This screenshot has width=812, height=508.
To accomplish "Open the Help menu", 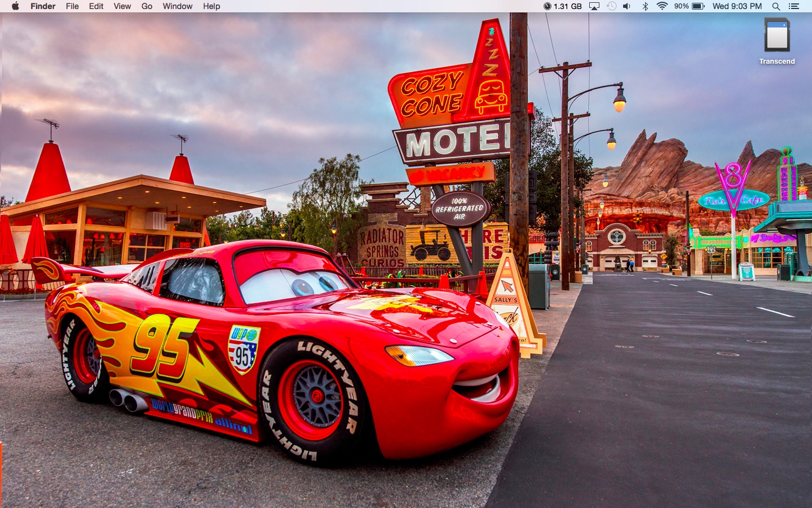I will [211, 6].
